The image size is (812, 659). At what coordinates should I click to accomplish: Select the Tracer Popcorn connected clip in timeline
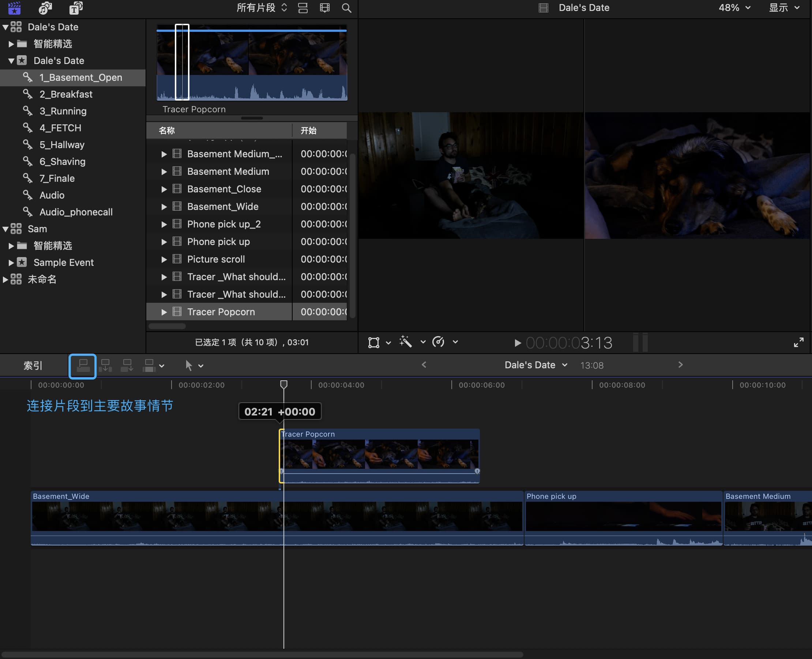[x=380, y=456]
